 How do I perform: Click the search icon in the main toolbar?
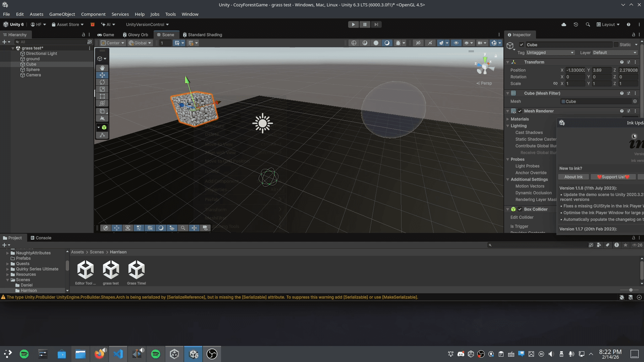click(x=588, y=24)
